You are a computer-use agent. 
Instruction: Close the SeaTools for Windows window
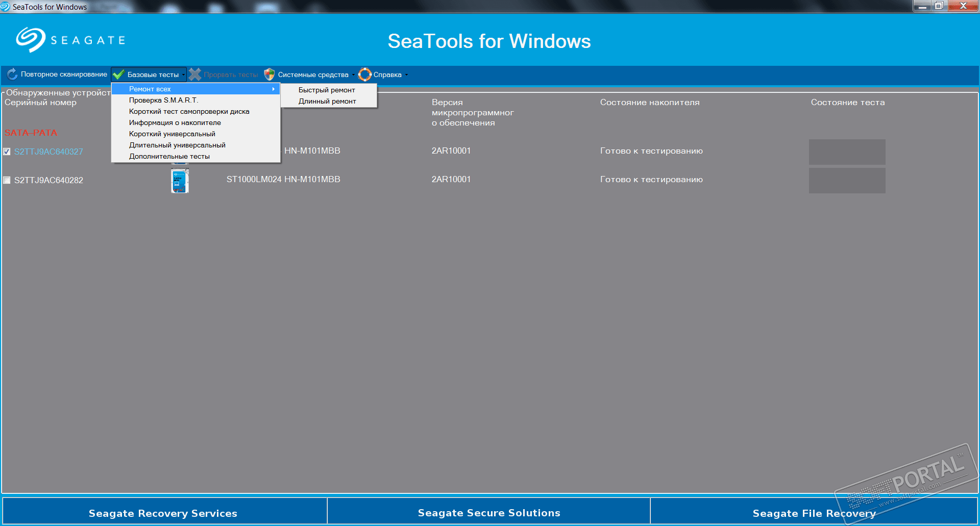pos(963,6)
